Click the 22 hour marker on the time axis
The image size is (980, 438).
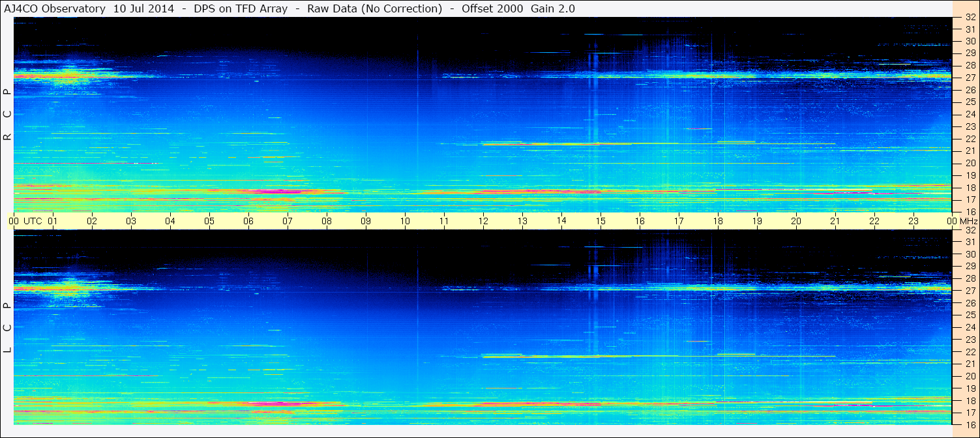click(874, 221)
